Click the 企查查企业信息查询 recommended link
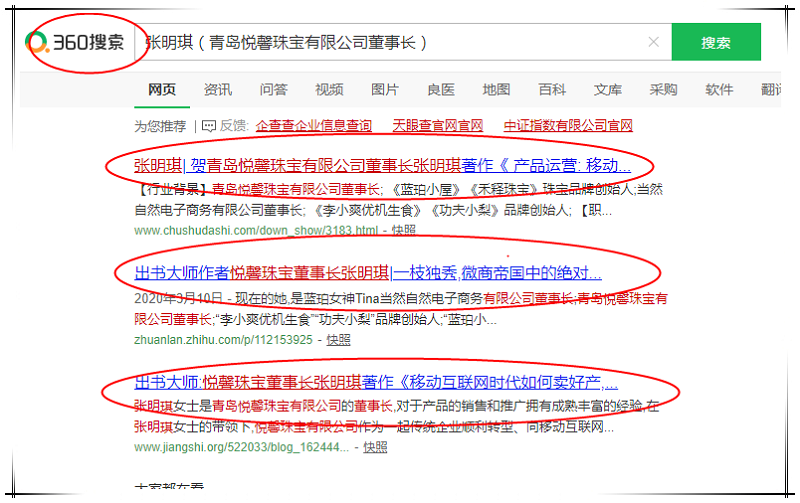 (x=313, y=126)
